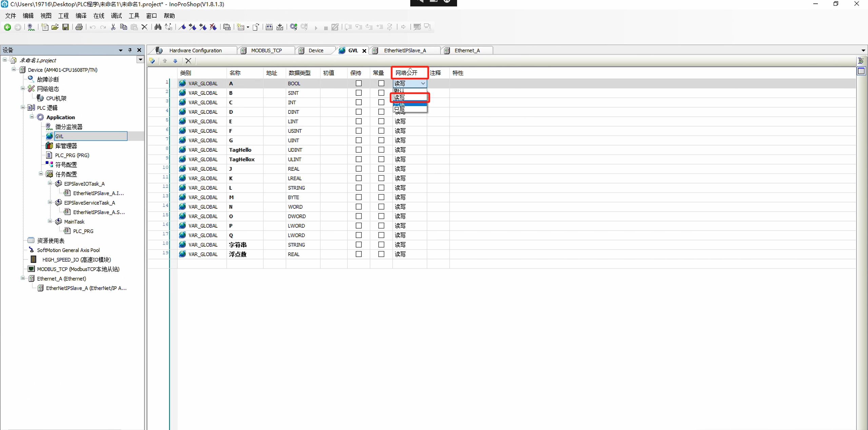Click the Cut scissors icon
This screenshot has width=868, height=430.
113,27
